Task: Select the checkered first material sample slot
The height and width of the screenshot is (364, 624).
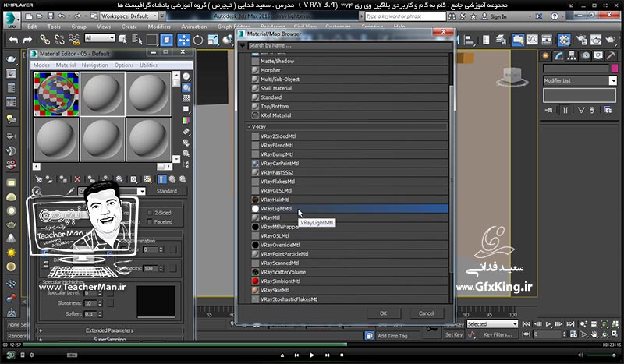Action: [x=56, y=94]
